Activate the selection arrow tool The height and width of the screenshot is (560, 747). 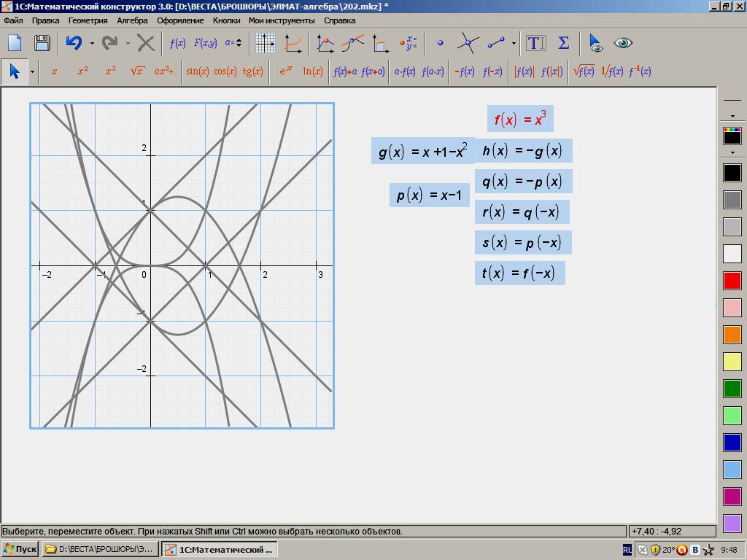pyautogui.click(x=15, y=72)
